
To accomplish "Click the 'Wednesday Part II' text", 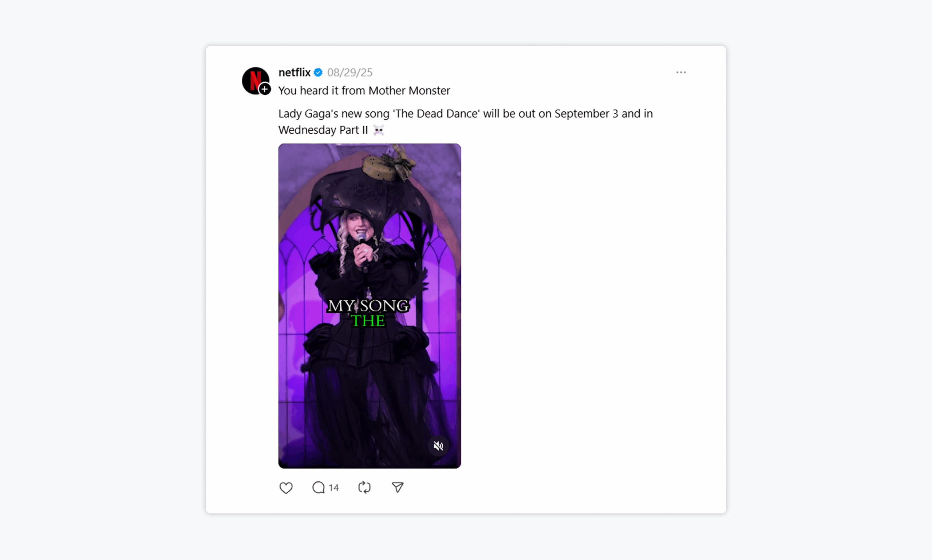I will (323, 130).
